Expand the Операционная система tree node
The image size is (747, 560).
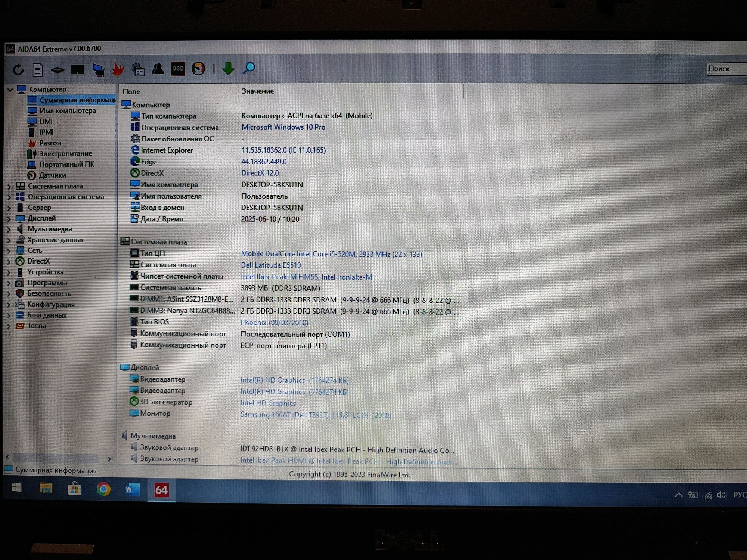9,197
